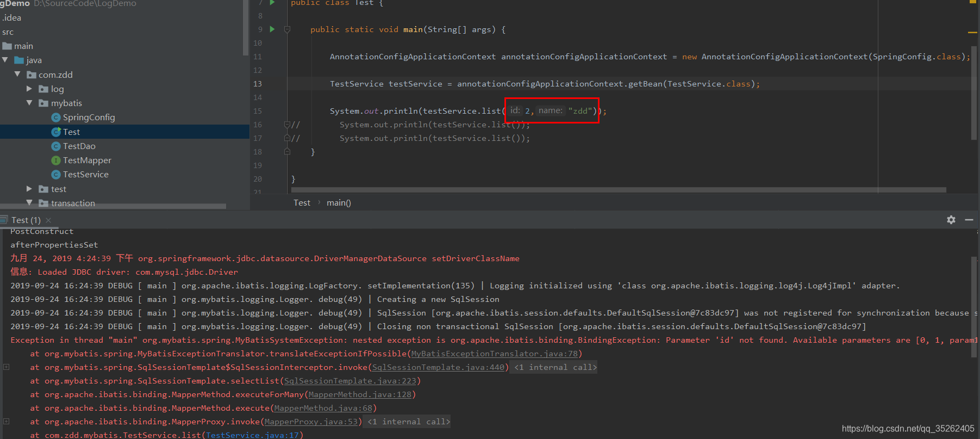This screenshot has height=439, width=980.
Task: Open SqlSessionTemplate.java:440 stack link
Action: (438, 367)
